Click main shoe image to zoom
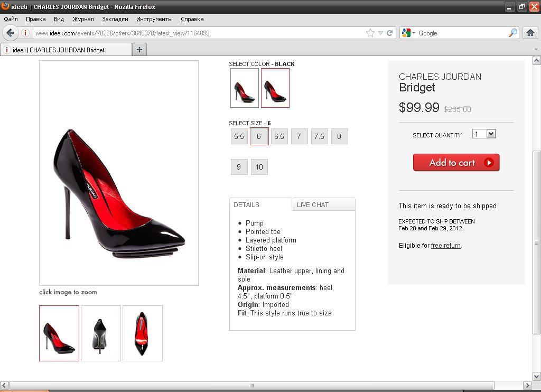This screenshot has width=541, height=392. tap(119, 173)
